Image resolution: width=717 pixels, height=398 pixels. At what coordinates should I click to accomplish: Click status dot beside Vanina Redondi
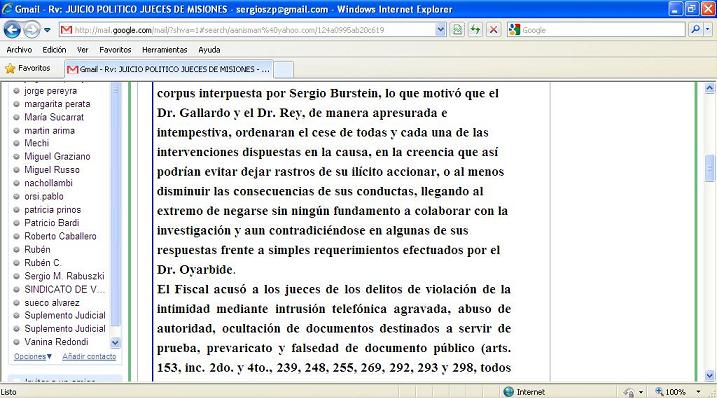(x=16, y=342)
